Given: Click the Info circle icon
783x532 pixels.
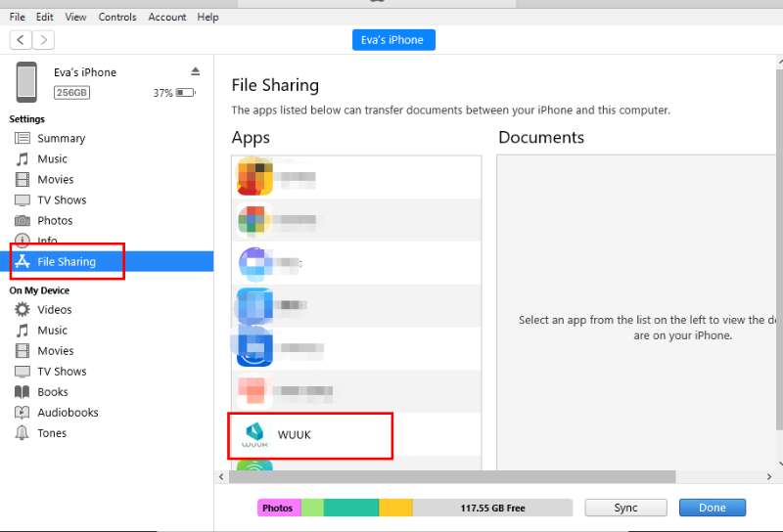Looking at the screenshot, I should click(x=22, y=240).
